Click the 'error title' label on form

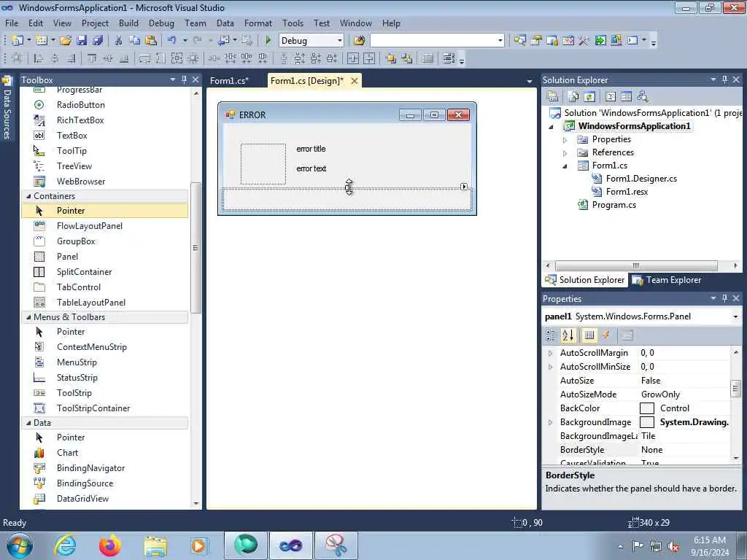[x=311, y=149]
